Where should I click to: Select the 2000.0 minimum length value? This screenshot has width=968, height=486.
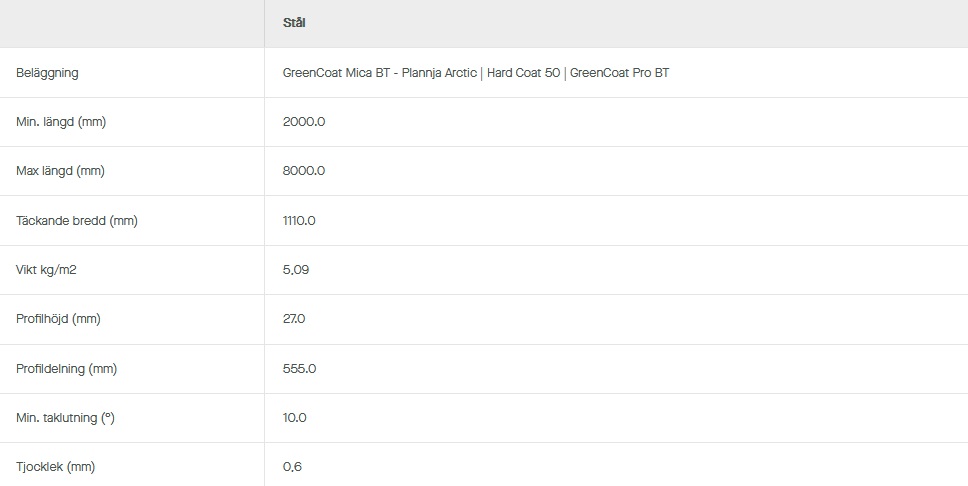pos(304,122)
